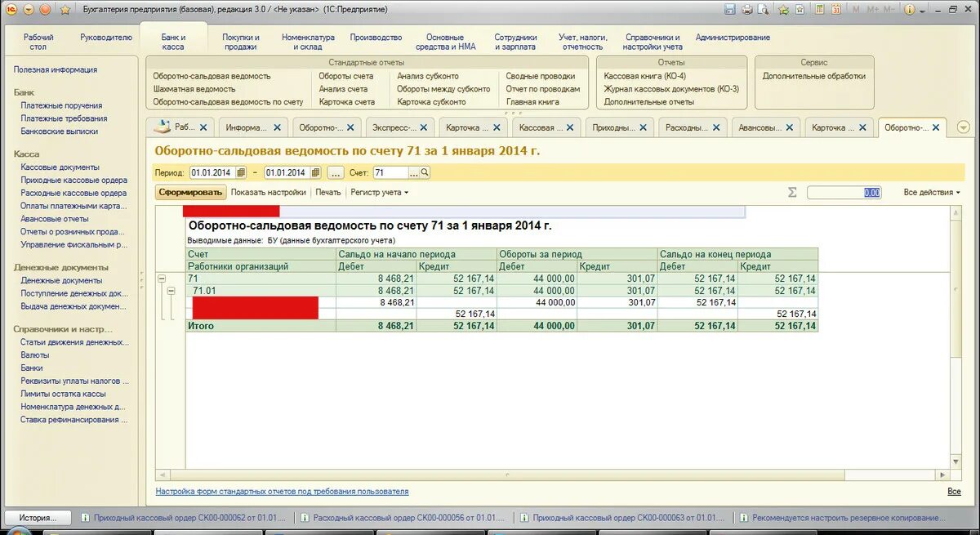Click magnifier open icon in Счет field
The width and height of the screenshot is (980, 535).
click(x=425, y=172)
